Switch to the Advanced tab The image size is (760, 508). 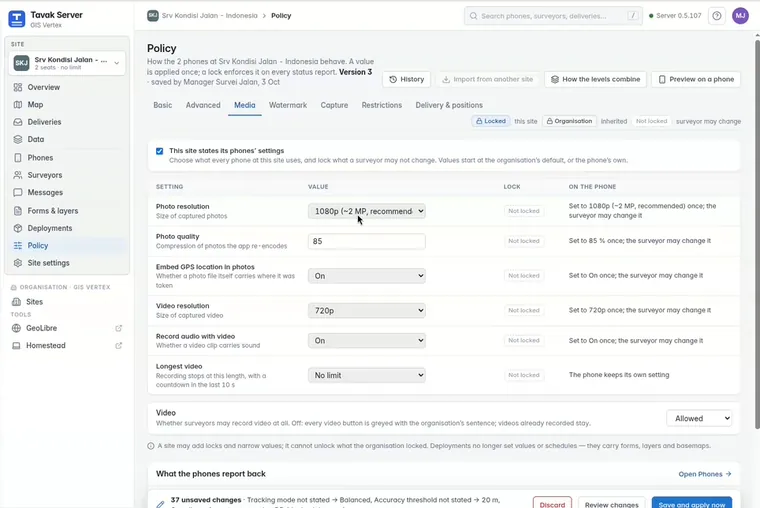coord(203,105)
